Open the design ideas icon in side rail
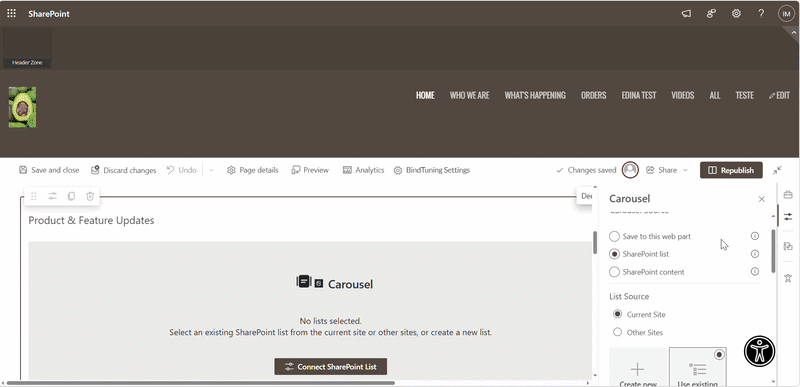 coord(788,246)
